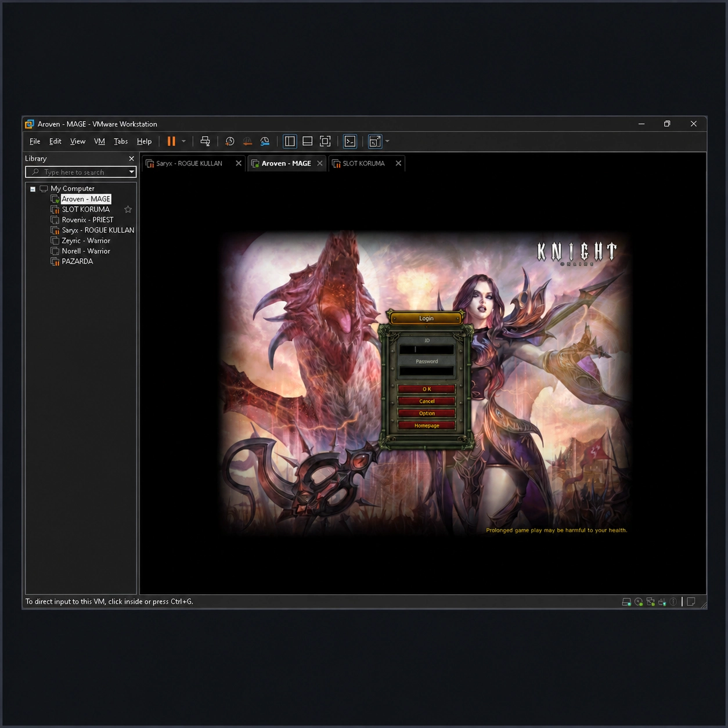728x728 pixels.
Task: Click the VM icon beside PAZARDA
Action: pos(55,262)
